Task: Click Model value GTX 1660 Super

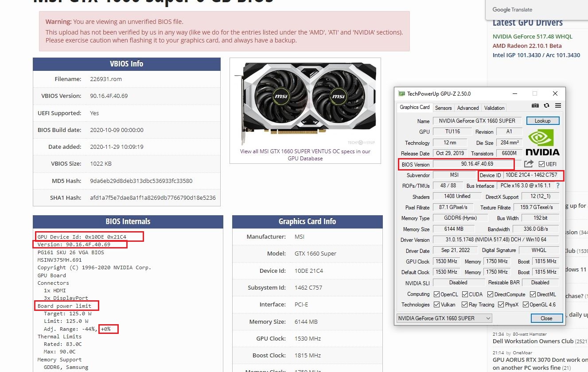Action: coord(315,253)
